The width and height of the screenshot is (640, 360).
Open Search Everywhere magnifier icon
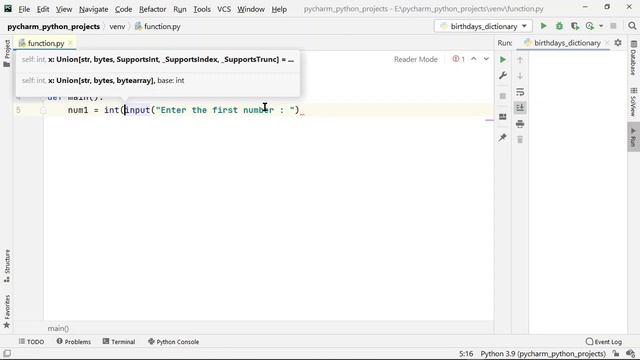(632, 26)
